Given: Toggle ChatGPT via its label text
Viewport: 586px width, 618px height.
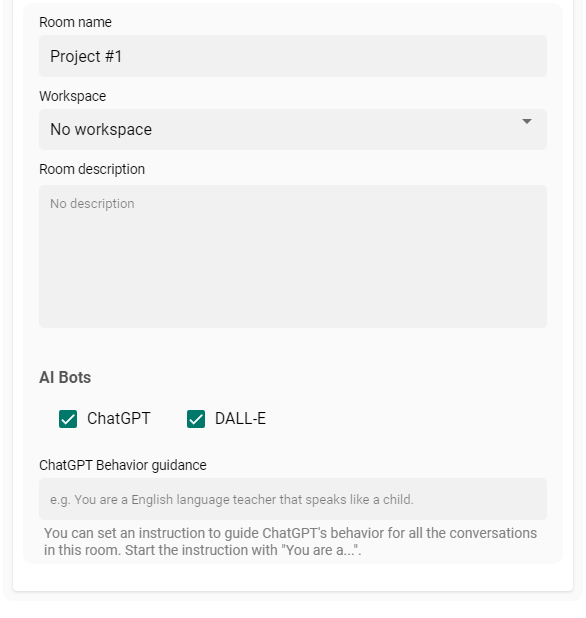Looking at the screenshot, I should click(x=119, y=418).
